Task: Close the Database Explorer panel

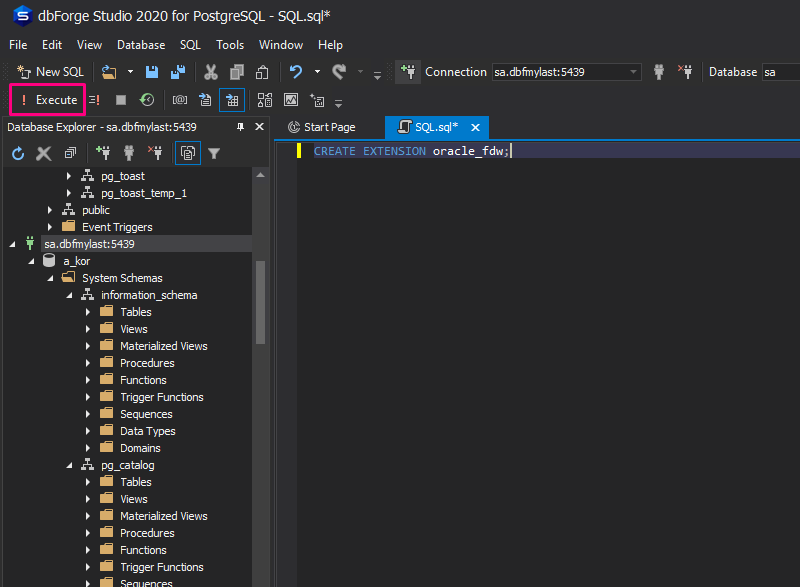Action: coord(259,126)
